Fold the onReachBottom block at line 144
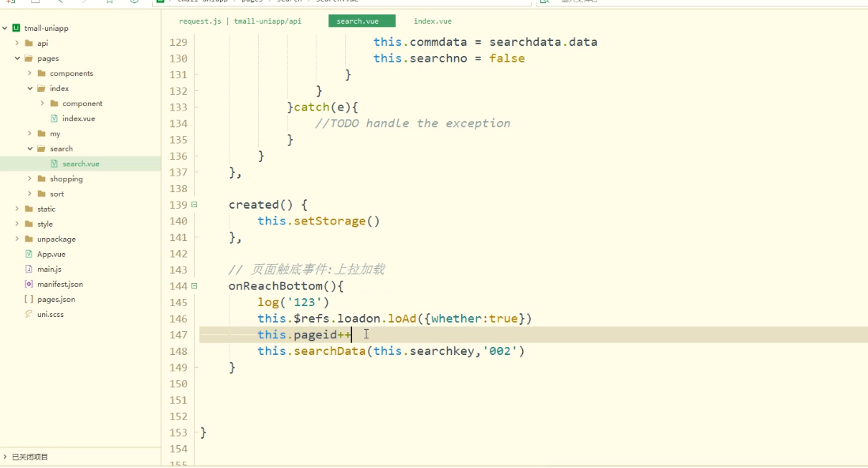Image resolution: width=868 pixels, height=468 pixels. (195, 286)
